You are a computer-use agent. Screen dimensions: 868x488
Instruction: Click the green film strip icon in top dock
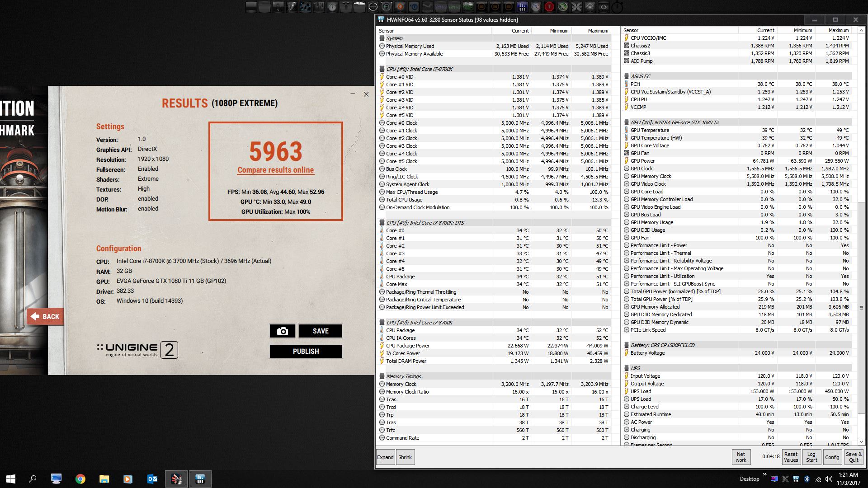click(x=468, y=7)
